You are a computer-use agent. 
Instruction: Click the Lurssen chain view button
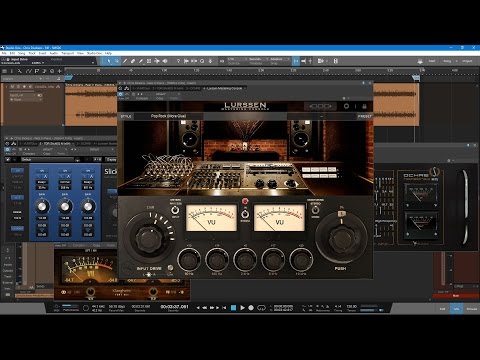320,106
